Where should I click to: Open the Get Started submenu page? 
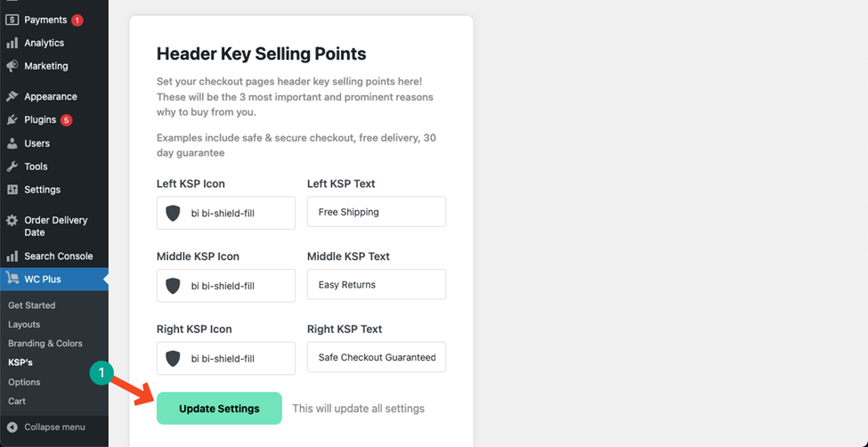[x=31, y=305]
